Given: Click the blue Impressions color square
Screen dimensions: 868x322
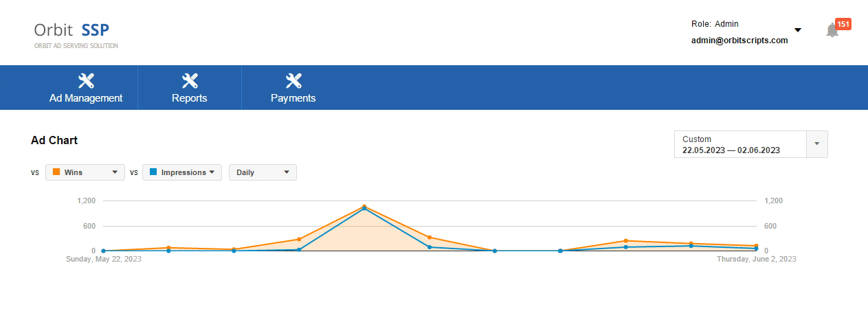Looking at the screenshot, I should (153, 172).
